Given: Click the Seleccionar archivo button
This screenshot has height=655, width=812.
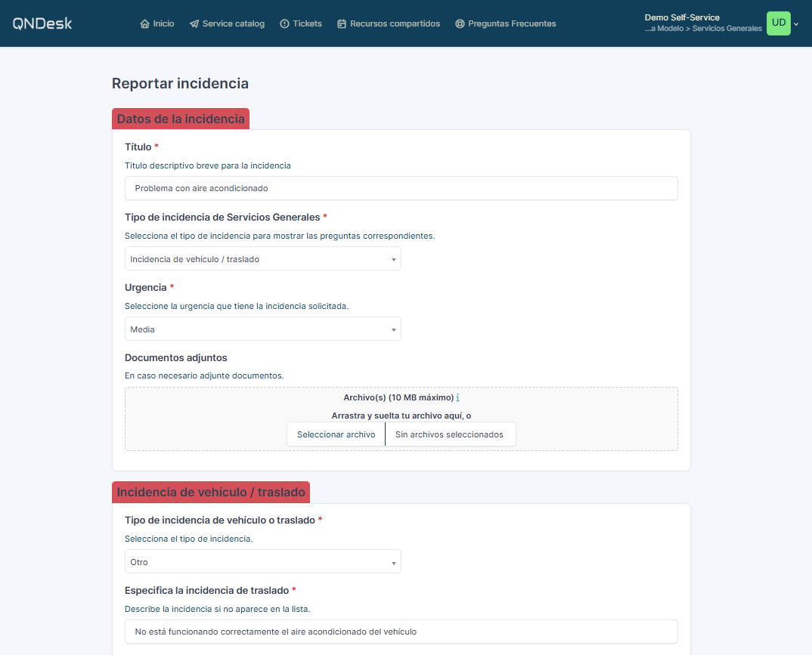Looking at the screenshot, I should [x=336, y=434].
